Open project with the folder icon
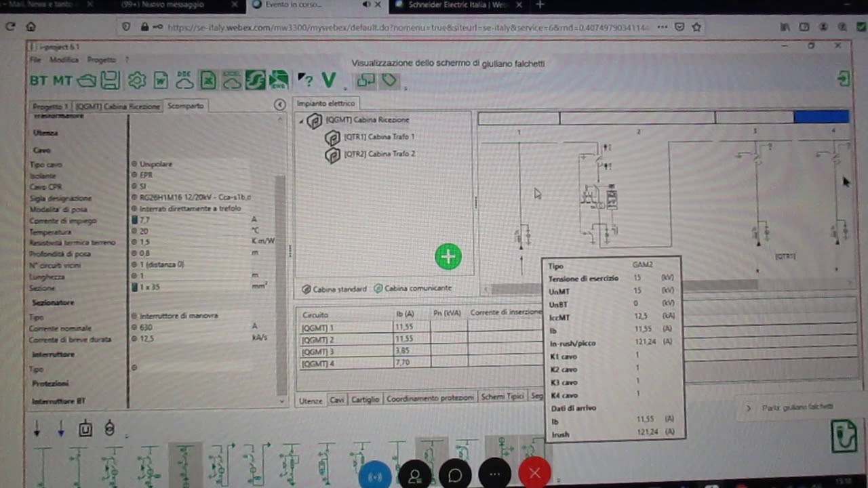Image resolution: width=868 pixels, height=488 pixels. point(87,81)
